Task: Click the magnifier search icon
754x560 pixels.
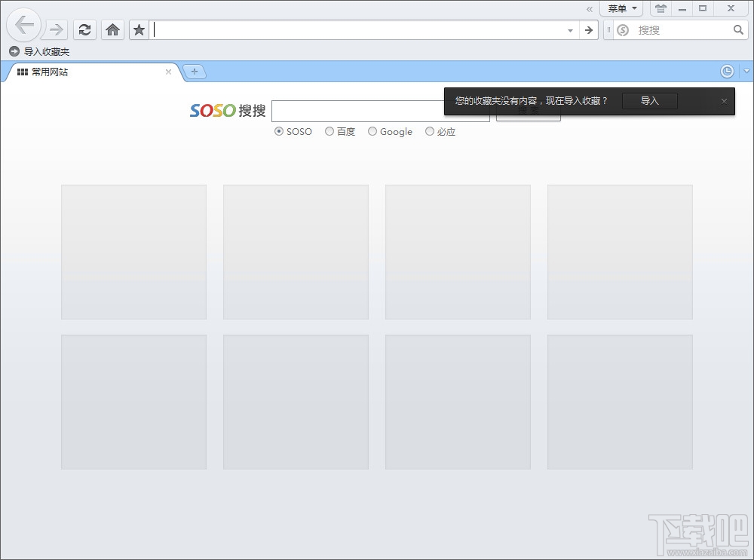Action: click(738, 30)
